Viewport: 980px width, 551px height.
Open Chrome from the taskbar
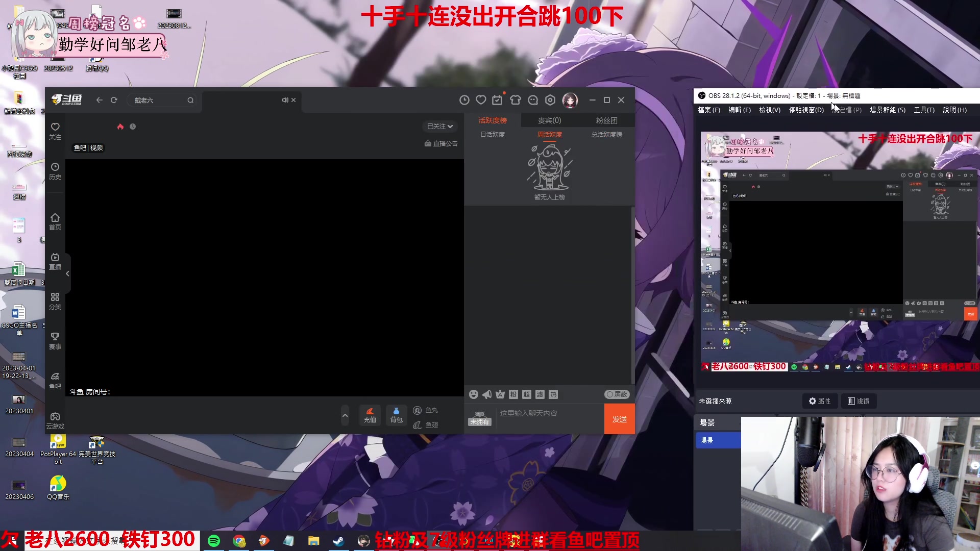pyautogui.click(x=239, y=541)
